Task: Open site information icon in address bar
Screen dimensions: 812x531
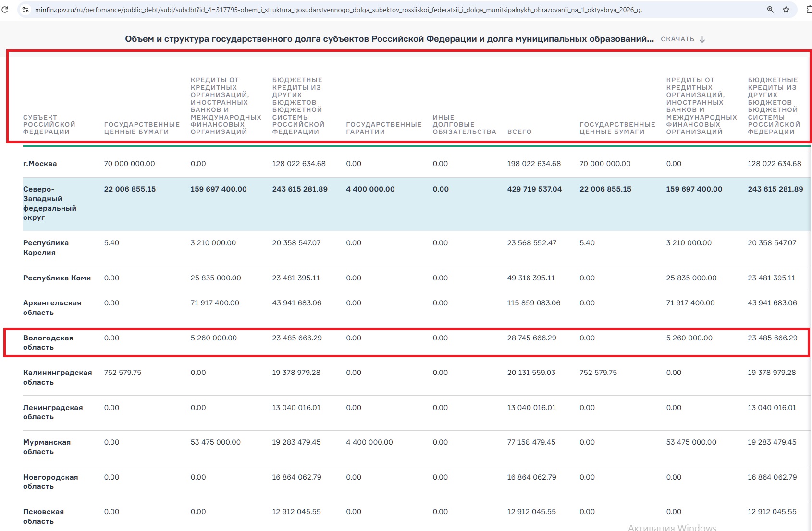Action: [25, 10]
